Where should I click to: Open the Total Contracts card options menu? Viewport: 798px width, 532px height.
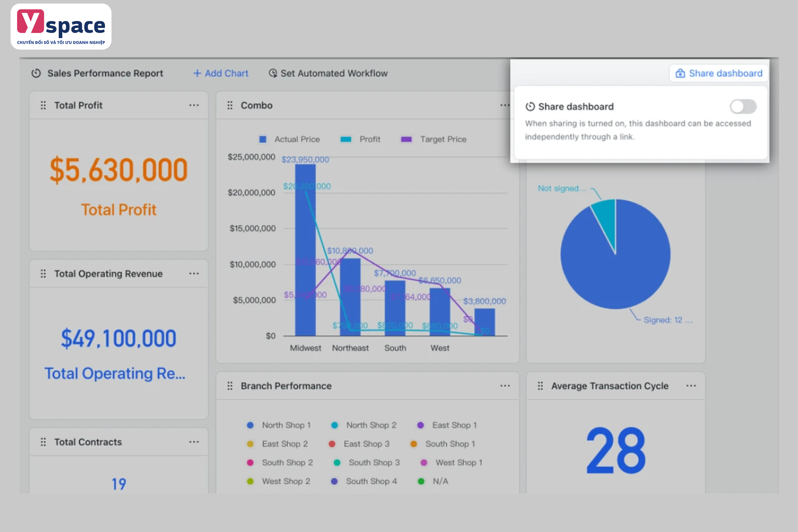194,442
